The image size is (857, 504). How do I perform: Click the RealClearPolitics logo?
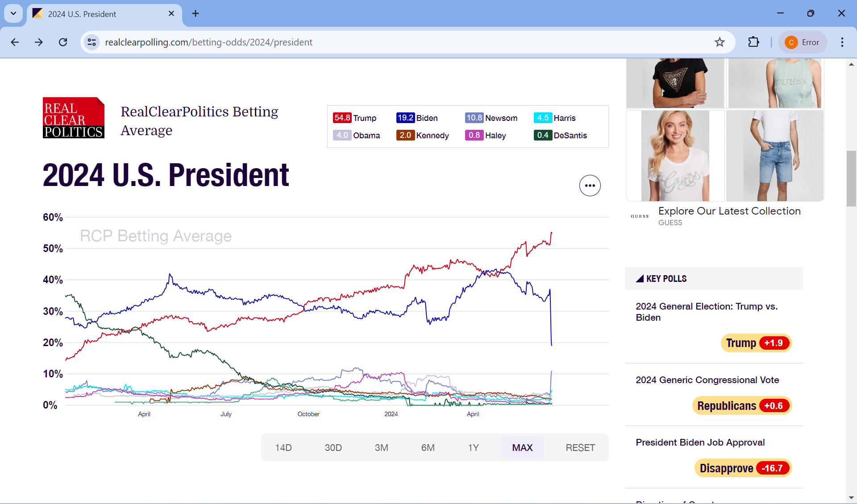pyautogui.click(x=74, y=118)
